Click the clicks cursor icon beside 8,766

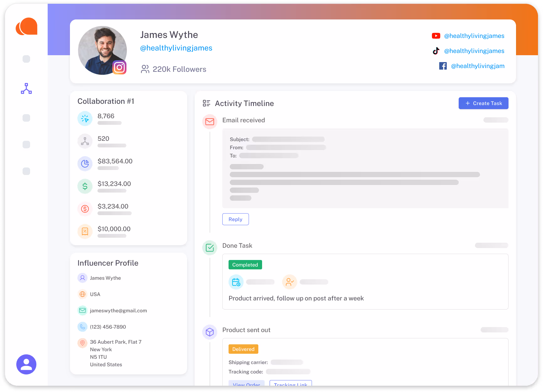point(85,119)
